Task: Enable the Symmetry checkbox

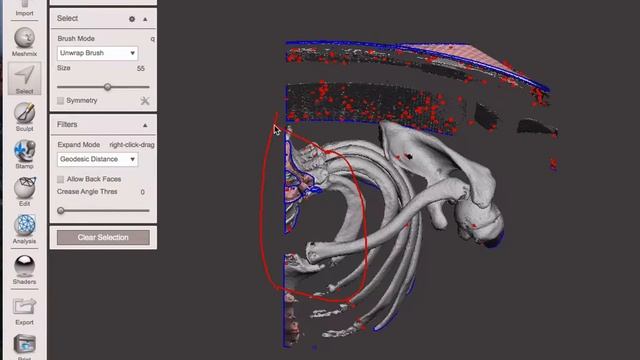Action: coord(60,100)
